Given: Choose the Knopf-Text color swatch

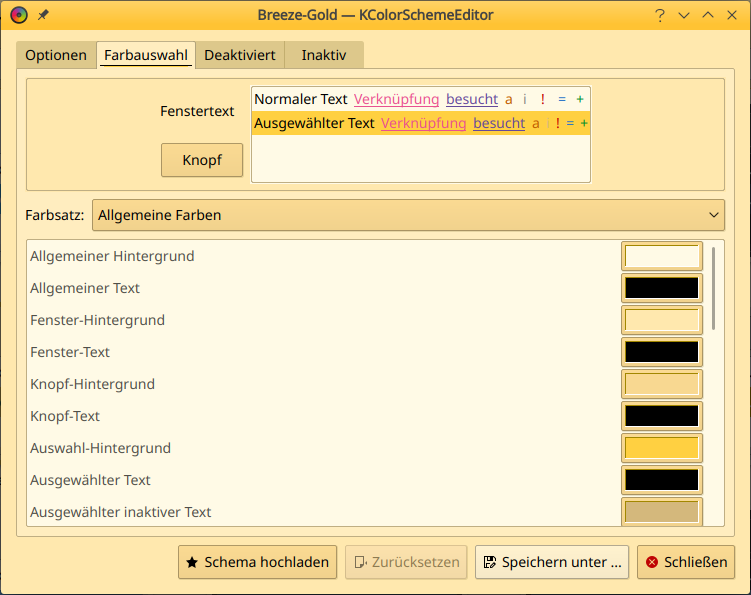Looking at the screenshot, I should [662, 416].
